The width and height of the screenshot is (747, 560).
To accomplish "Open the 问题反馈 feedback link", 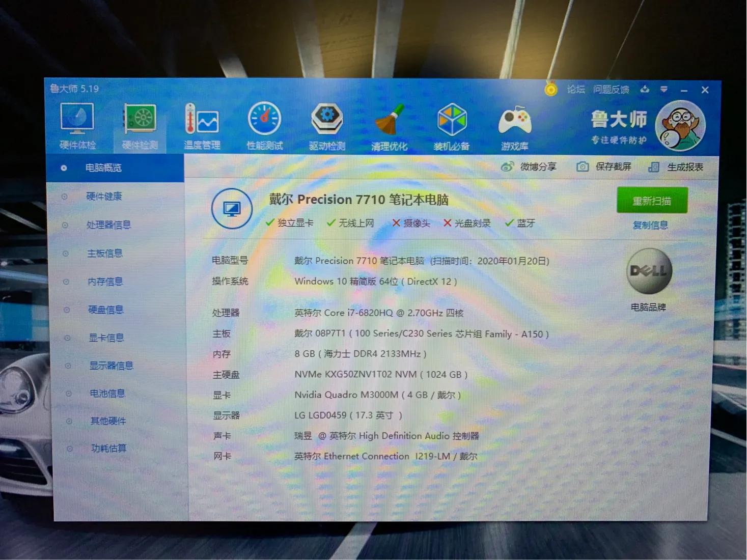I will coord(611,90).
